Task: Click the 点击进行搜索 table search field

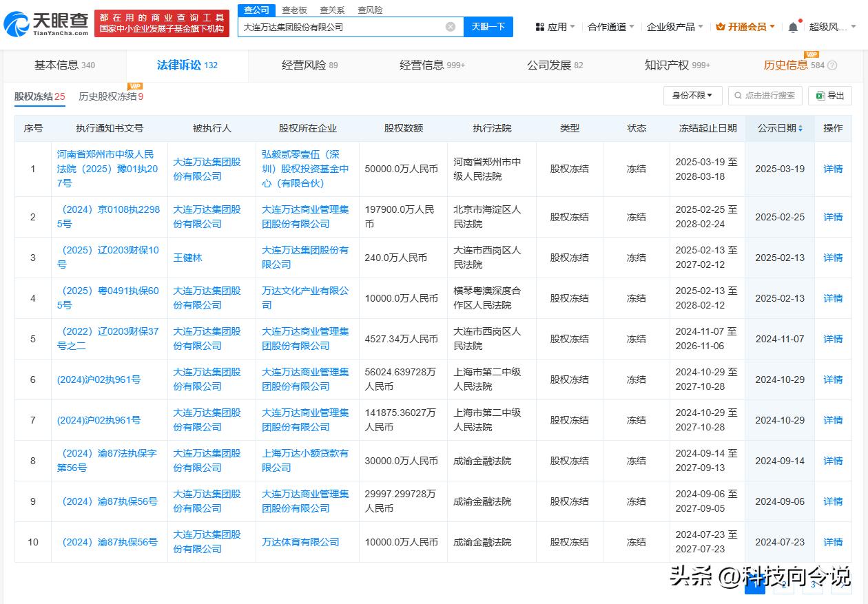Action: (x=765, y=96)
